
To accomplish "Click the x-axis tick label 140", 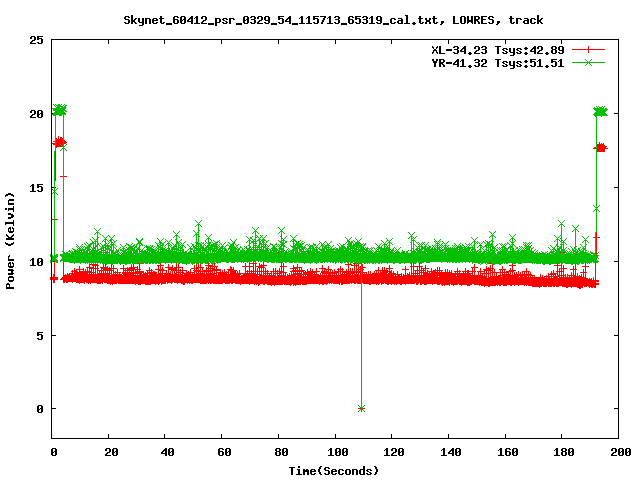I will point(451,452).
